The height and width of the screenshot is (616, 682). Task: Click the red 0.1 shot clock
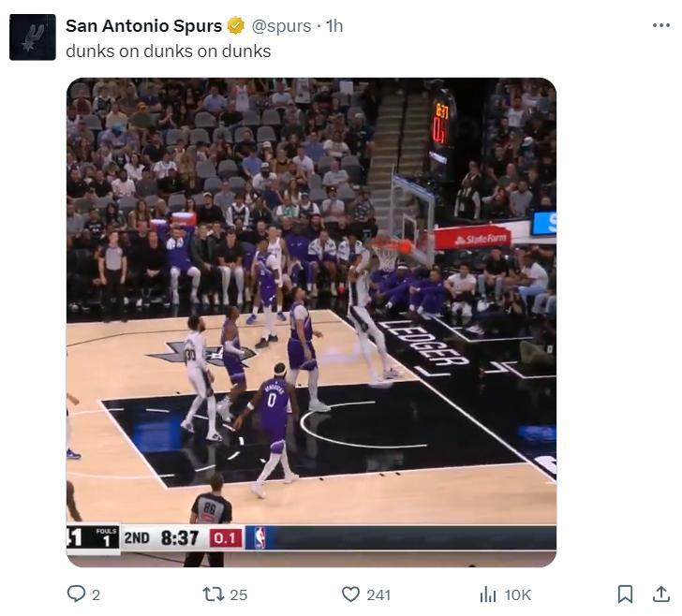point(225,538)
